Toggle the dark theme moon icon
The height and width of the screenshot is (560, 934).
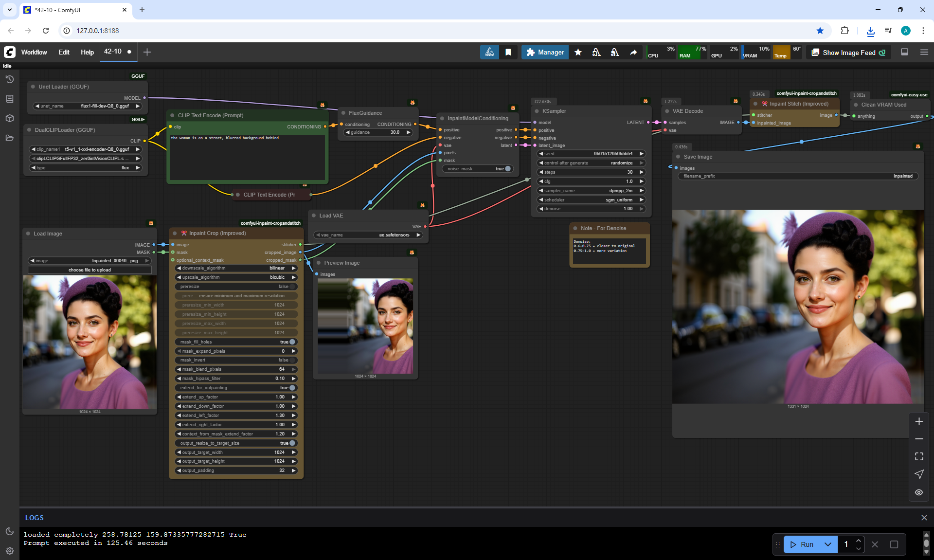(x=9, y=531)
